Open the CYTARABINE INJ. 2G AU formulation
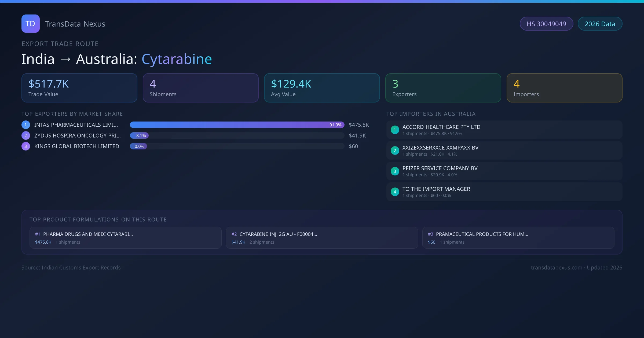 point(322,237)
